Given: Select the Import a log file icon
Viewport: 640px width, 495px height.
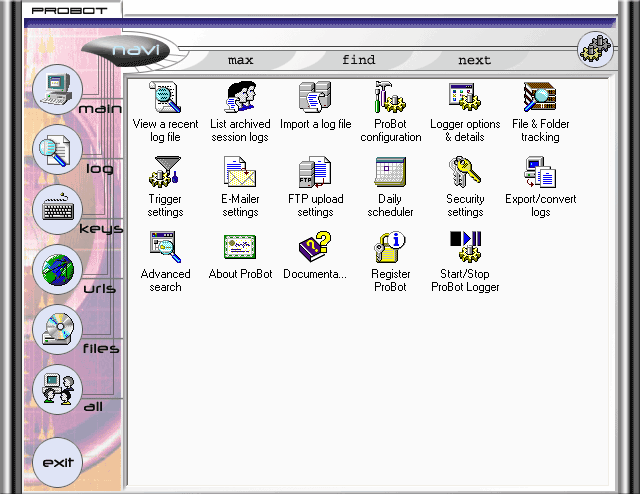Looking at the screenshot, I should [x=315, y=97].
